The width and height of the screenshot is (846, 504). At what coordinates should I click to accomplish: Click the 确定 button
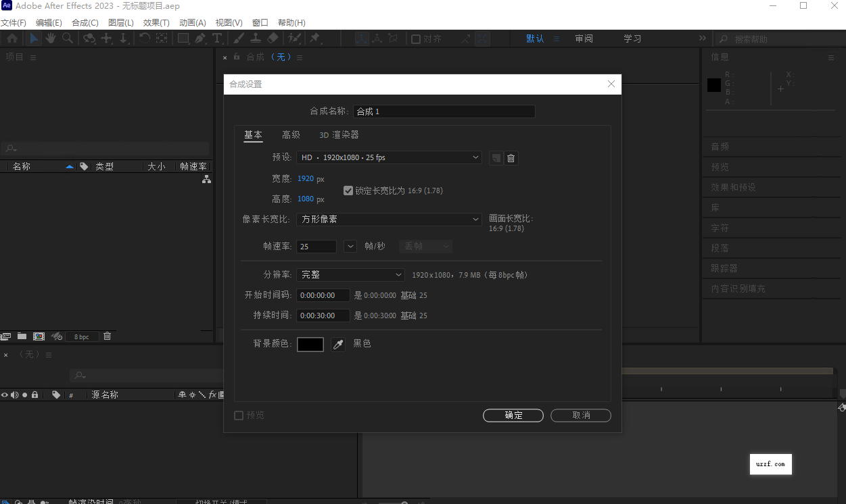click(x=513, y=415)
